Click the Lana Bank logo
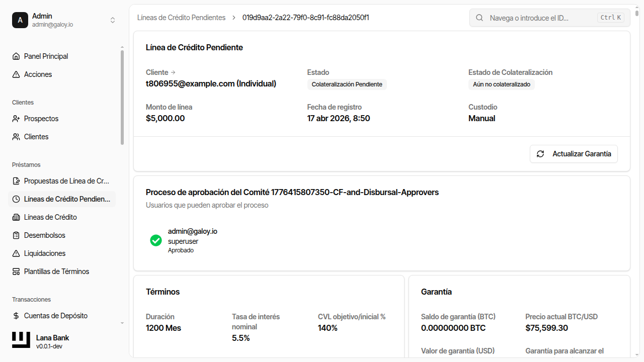This screenshot has width=644, height=362. (21, 340)
